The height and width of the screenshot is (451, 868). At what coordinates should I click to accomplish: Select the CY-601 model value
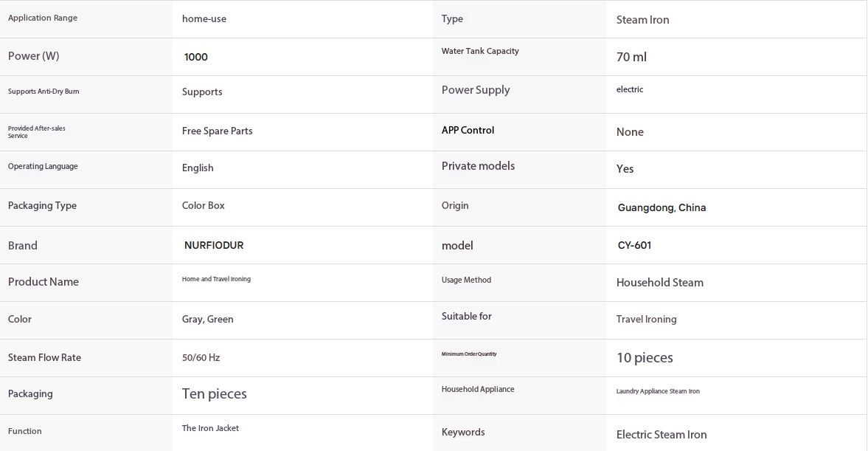(634, 245)
